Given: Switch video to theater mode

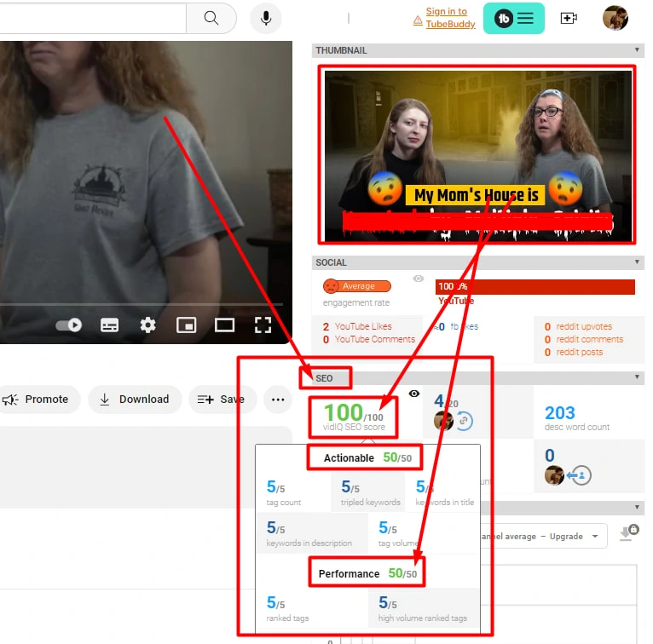Looking at the screenshot, I should [x=224, y=325].
